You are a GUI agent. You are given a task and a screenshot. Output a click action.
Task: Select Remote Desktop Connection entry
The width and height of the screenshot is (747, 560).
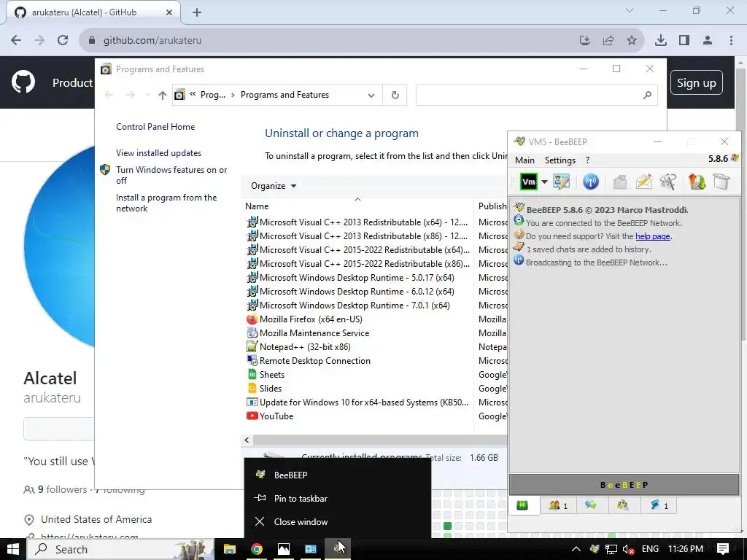314,360
